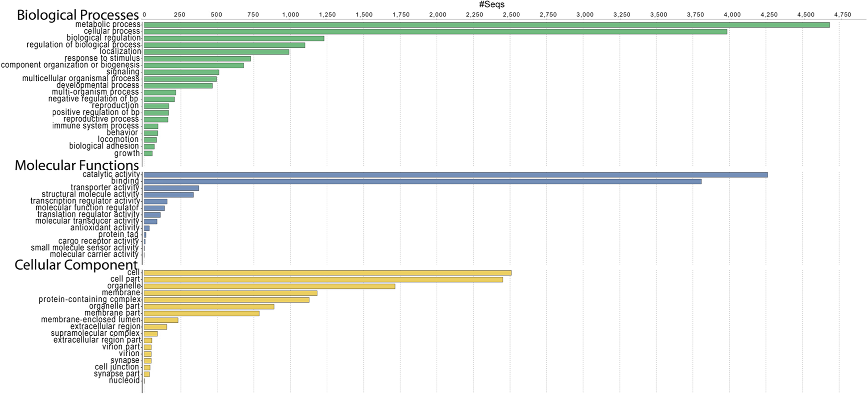Click the 'Biological Processes' heading

[x=78, y=15]
